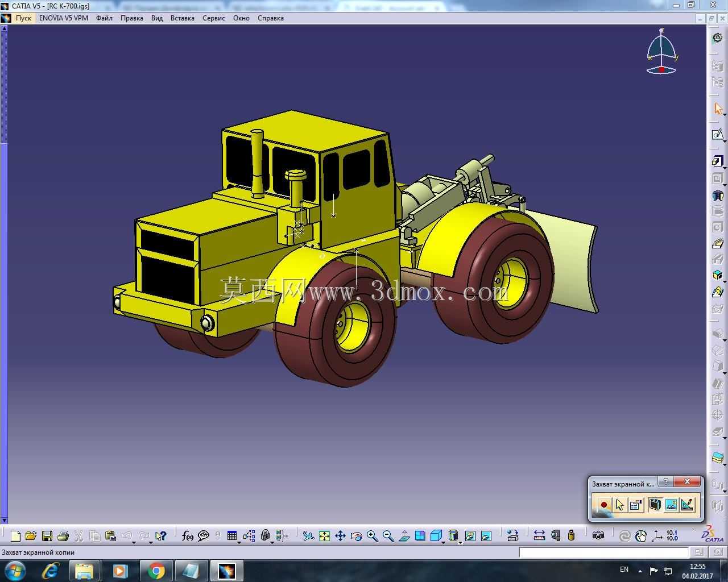This screenshot has height=582, width=728.
Task: Create multi-view with four-pane icon
Action: (x=420, y=535)
